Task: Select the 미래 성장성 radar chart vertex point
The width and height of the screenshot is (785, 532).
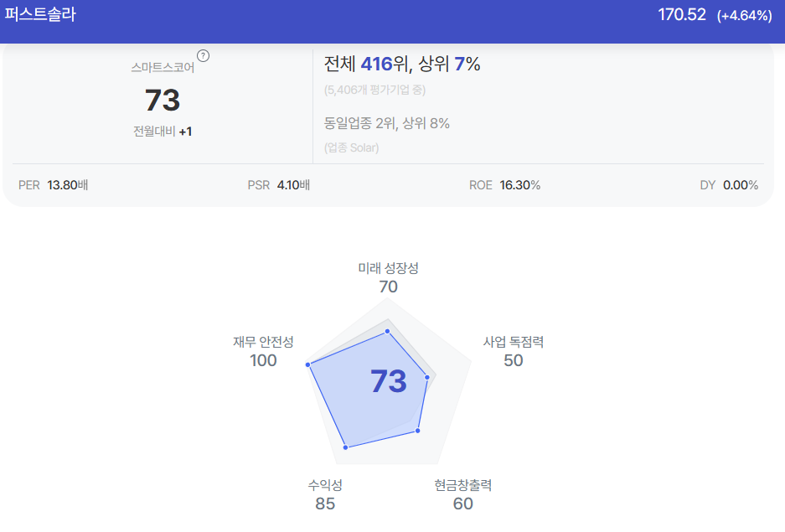Action: [x=388, y=331]
